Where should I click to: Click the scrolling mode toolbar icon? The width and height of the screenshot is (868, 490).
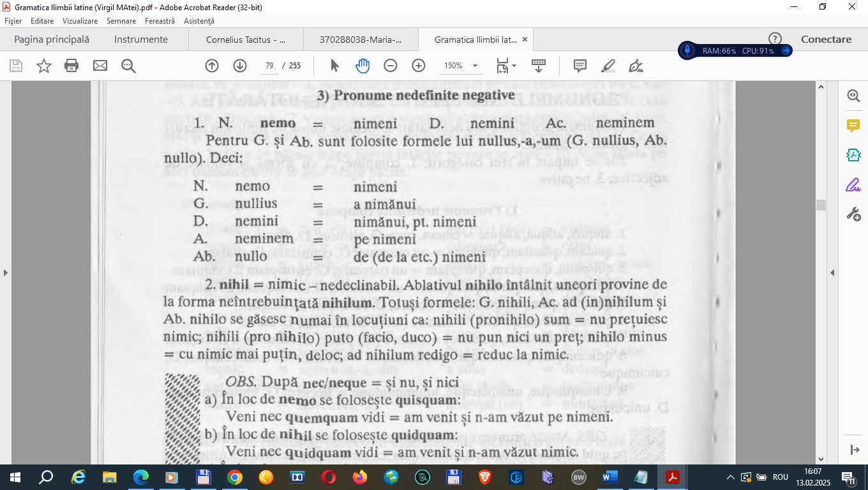coord(539,66)
